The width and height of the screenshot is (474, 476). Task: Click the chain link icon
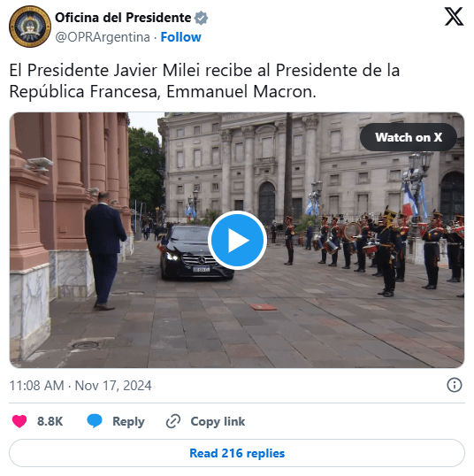pyautogui.click(x=173, y=421)
